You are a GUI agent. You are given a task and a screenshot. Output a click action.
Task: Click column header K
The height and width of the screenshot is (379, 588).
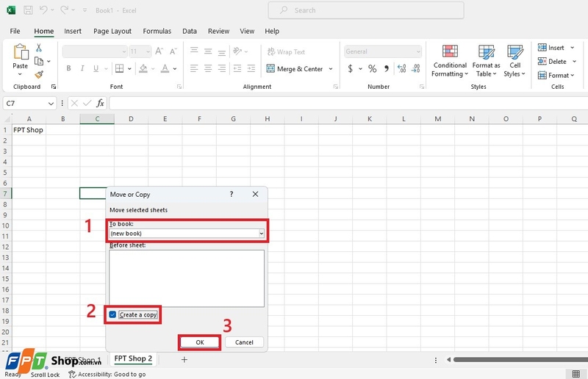click(x=370, y=119)
